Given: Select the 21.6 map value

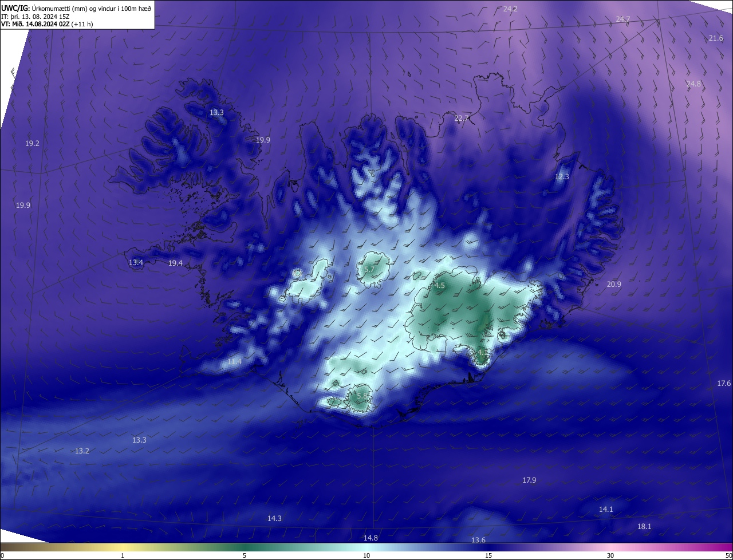Looking at the screenshot, I should (x=716, y=38).
